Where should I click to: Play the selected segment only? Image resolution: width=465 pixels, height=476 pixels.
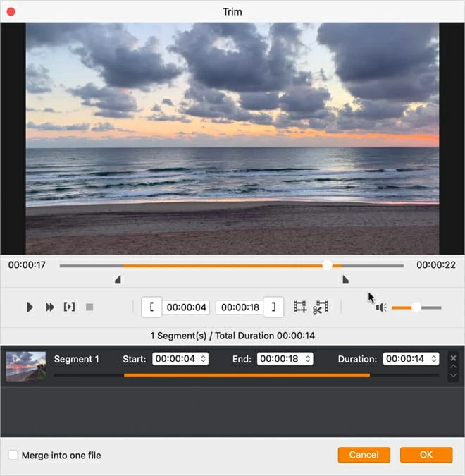click(x=69, y=307)
